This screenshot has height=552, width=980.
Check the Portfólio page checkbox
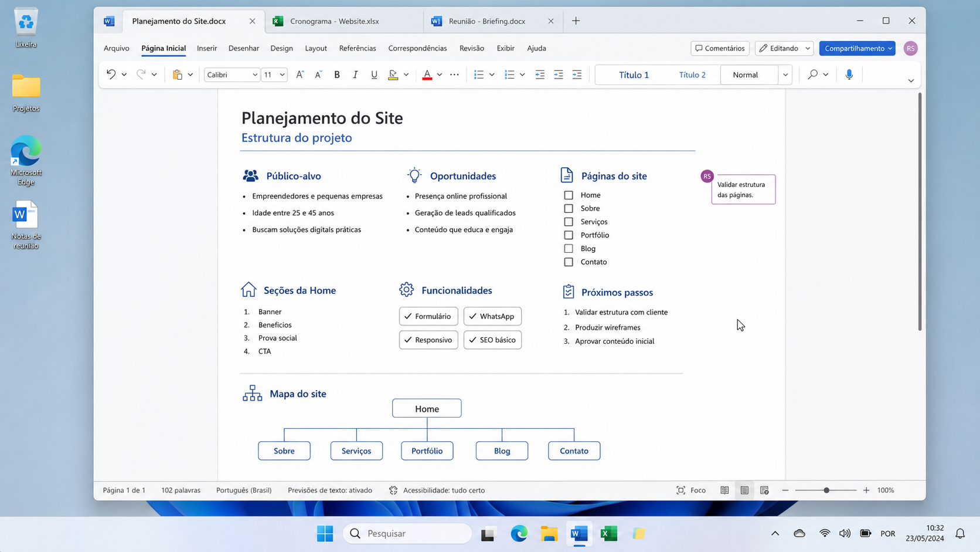pyautogui.click(x=569, y=235)
